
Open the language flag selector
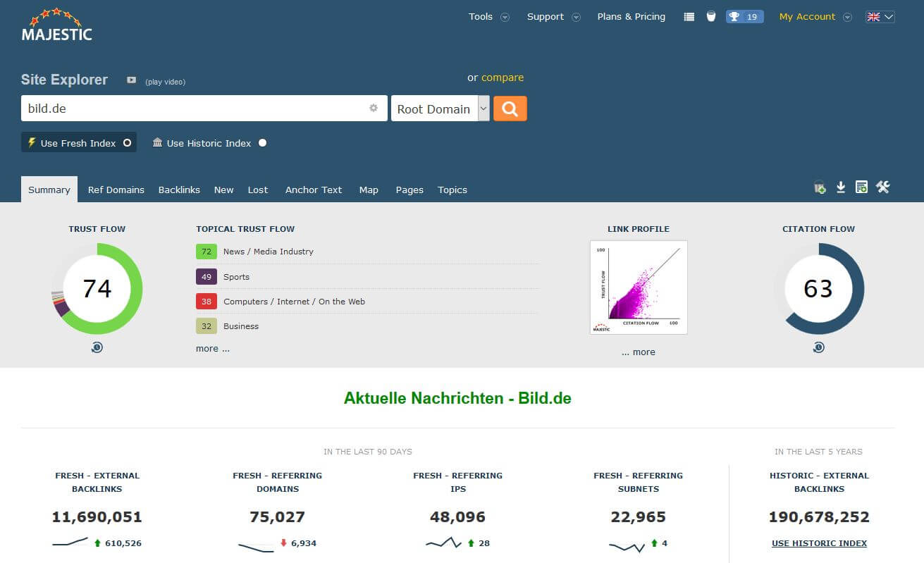pos(880,17)
